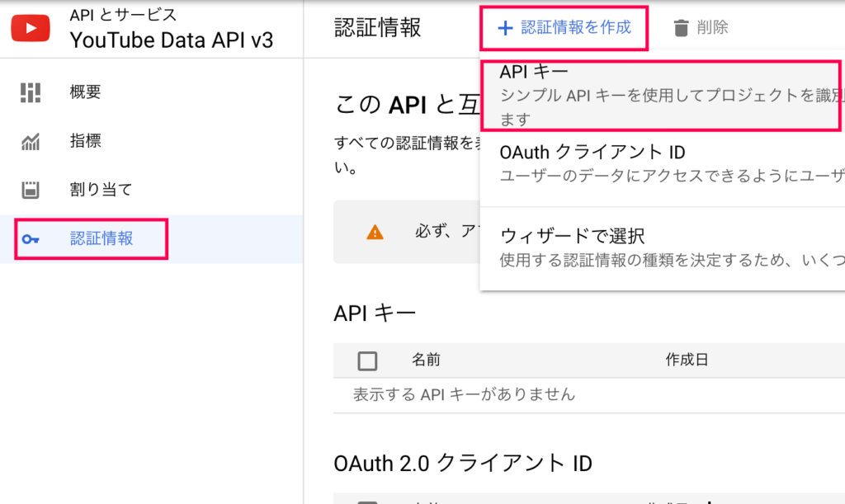Click the plus icon for 認証情報を作成
Image resolution: width=845 pixels, height=504 pixels.
(x=505, y=28)
